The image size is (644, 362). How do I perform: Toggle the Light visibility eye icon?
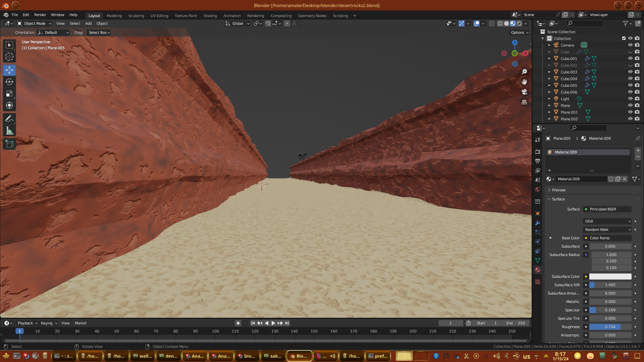tap(630, 99)
